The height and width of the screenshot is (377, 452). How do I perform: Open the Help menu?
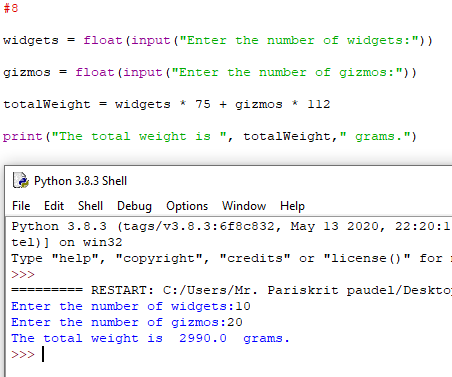pyautogui.click(x=292, y=206)
